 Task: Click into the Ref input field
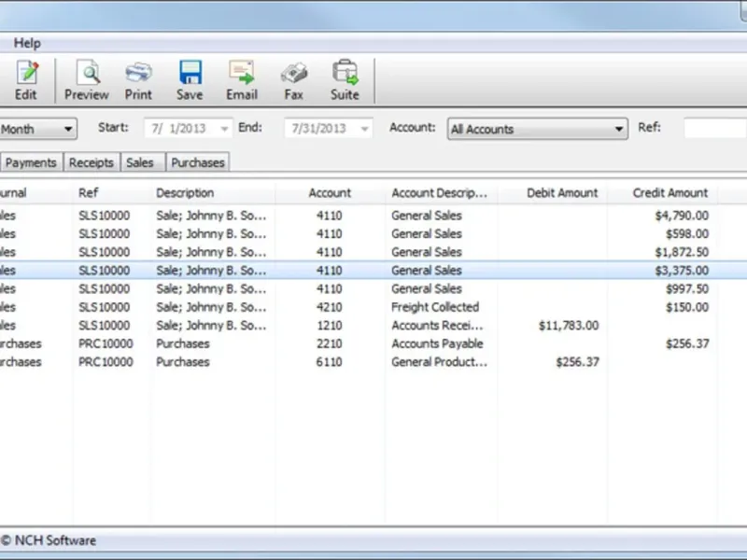pyautogui.click(x=714, y=129)
